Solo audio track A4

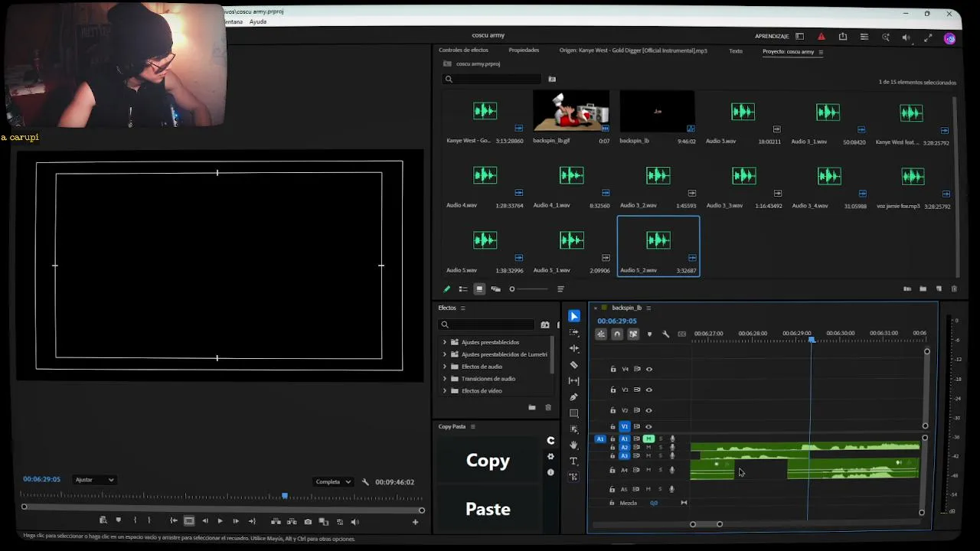[x=660, y=470]
